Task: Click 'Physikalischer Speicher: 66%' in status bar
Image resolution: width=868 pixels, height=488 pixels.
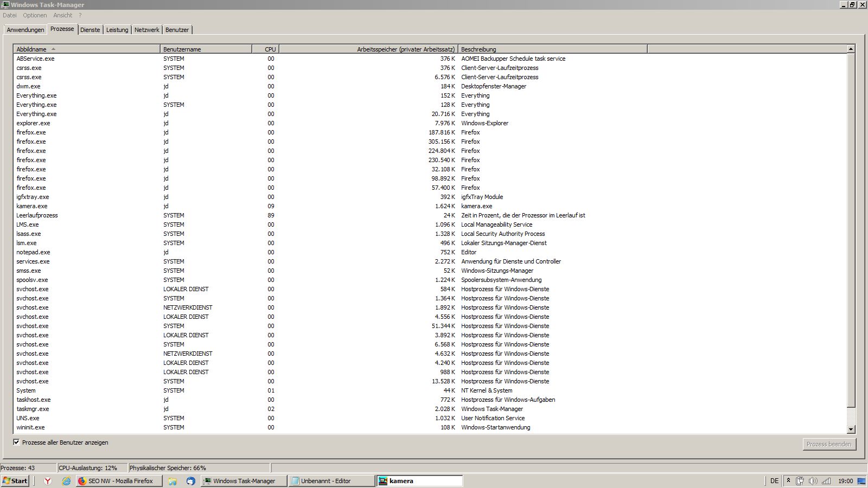Action: [x=199, y=468]
